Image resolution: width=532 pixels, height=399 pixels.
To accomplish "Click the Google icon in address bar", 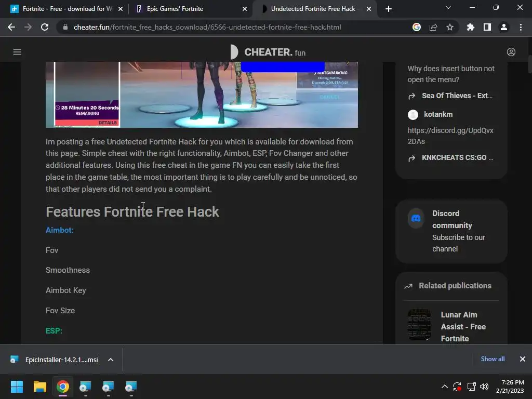I will [416, 27].
